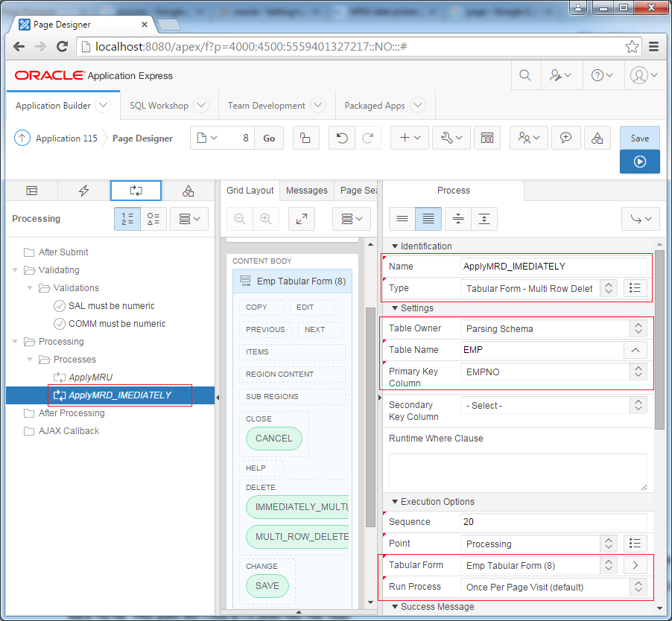
Task: Click the Name field containing ApplyMRD_IMEDIATELY
Action: (554, 267)
